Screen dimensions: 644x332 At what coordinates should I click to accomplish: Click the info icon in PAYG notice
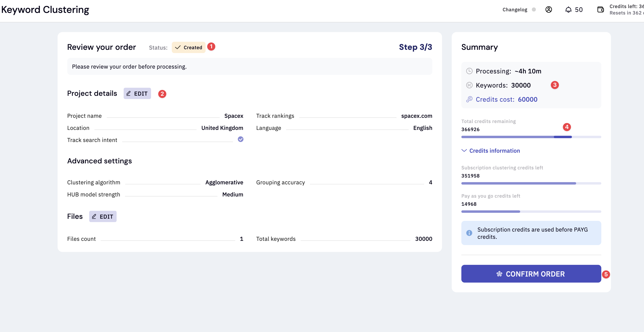coord(469,233)
